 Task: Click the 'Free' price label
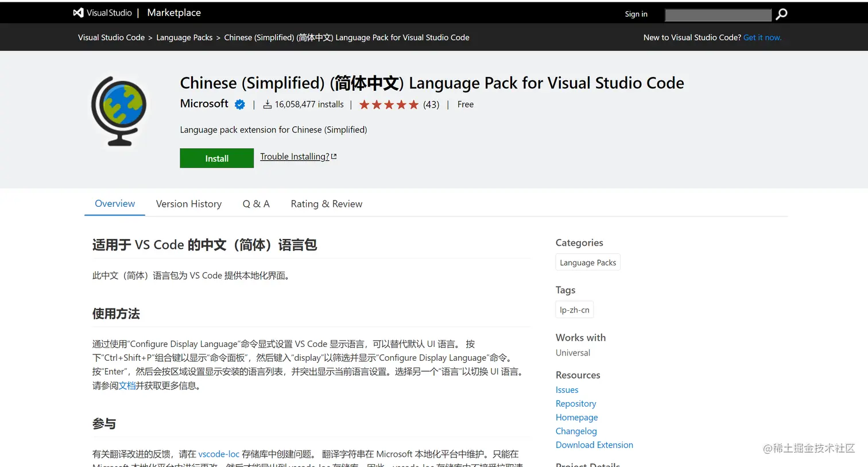coord(466,105)
